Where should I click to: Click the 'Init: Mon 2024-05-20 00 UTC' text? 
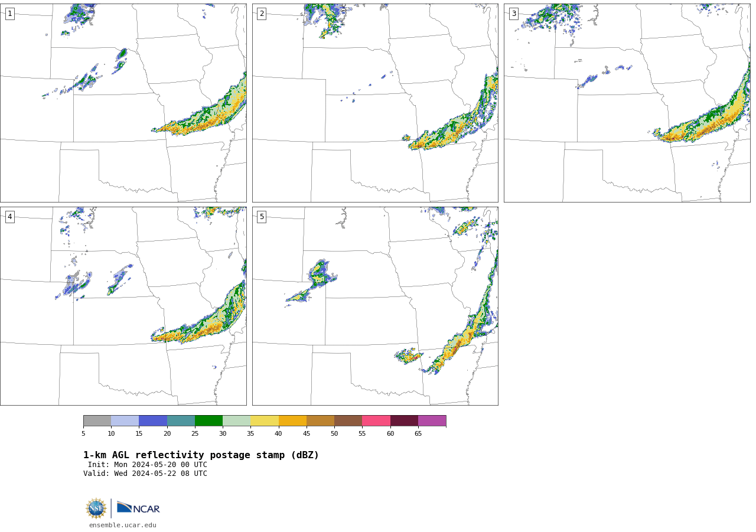click(x=148, y=465)
